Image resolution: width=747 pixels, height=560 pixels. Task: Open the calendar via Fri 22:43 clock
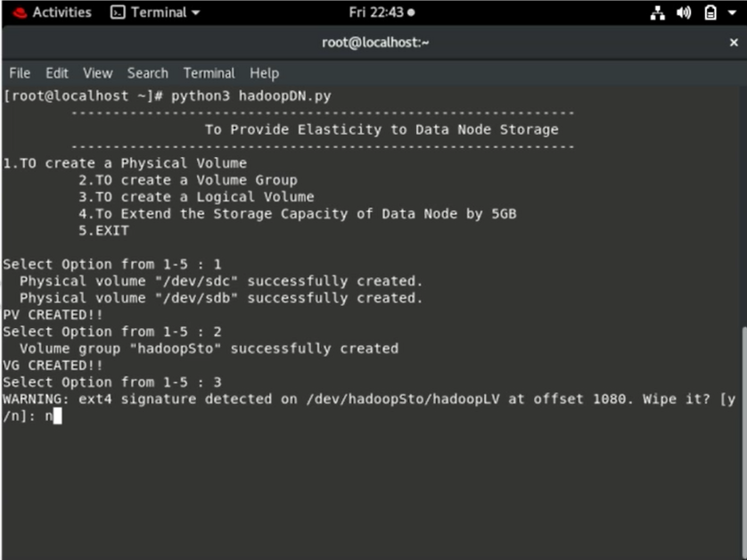(374, 12)
